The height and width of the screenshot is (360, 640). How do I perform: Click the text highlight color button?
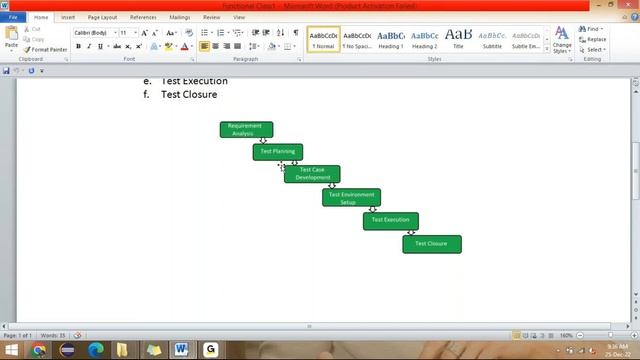point(168,47)
